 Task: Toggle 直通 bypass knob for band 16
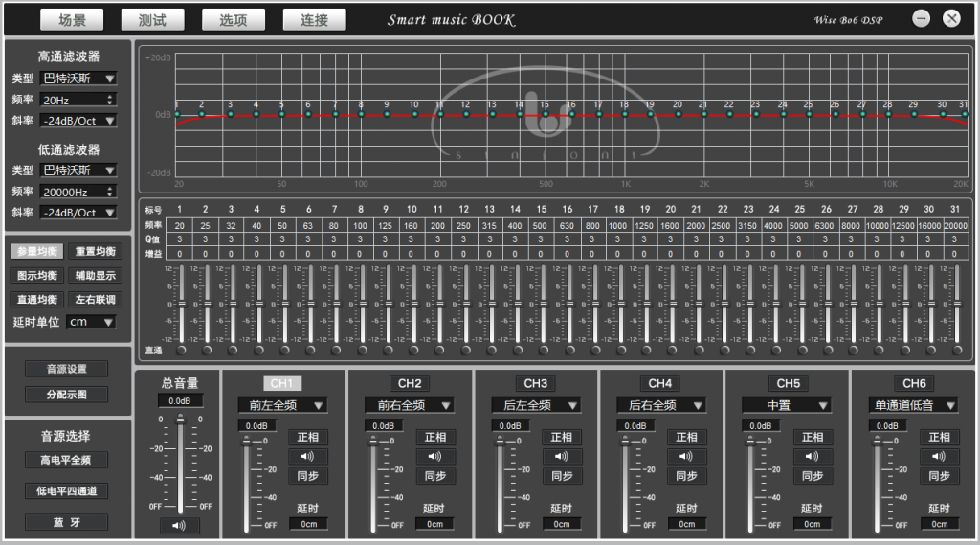pos(569,350)
